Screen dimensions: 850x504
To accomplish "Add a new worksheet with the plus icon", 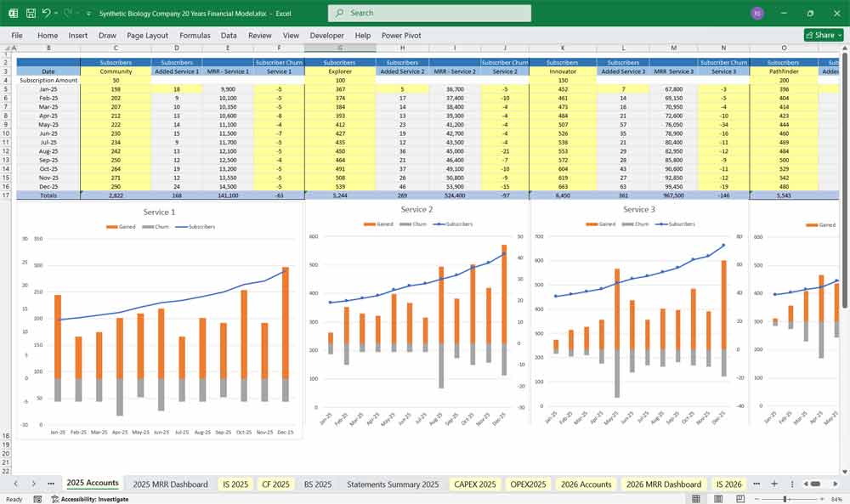I will click(774, 484).
